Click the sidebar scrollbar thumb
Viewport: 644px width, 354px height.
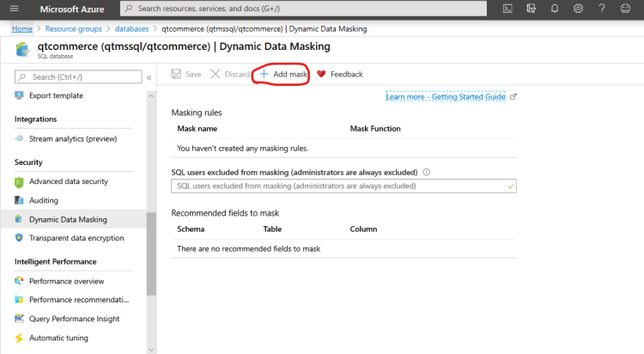pos(151,253)
